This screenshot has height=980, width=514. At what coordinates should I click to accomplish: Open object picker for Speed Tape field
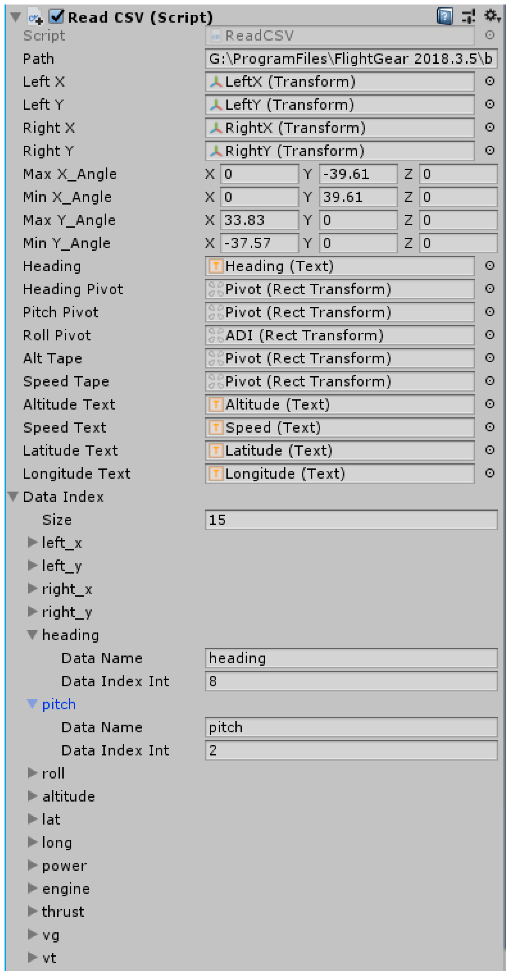pyautogui.click(x=490, y=381)
